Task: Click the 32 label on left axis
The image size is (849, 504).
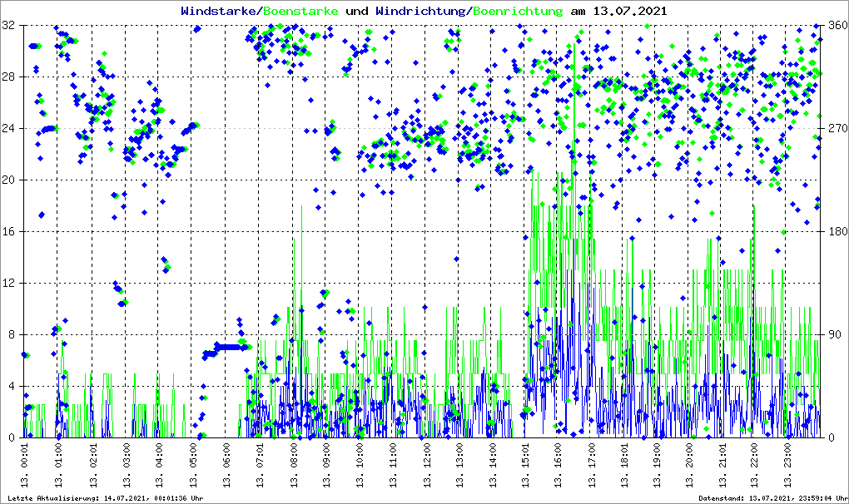Action: pos(9,26)
